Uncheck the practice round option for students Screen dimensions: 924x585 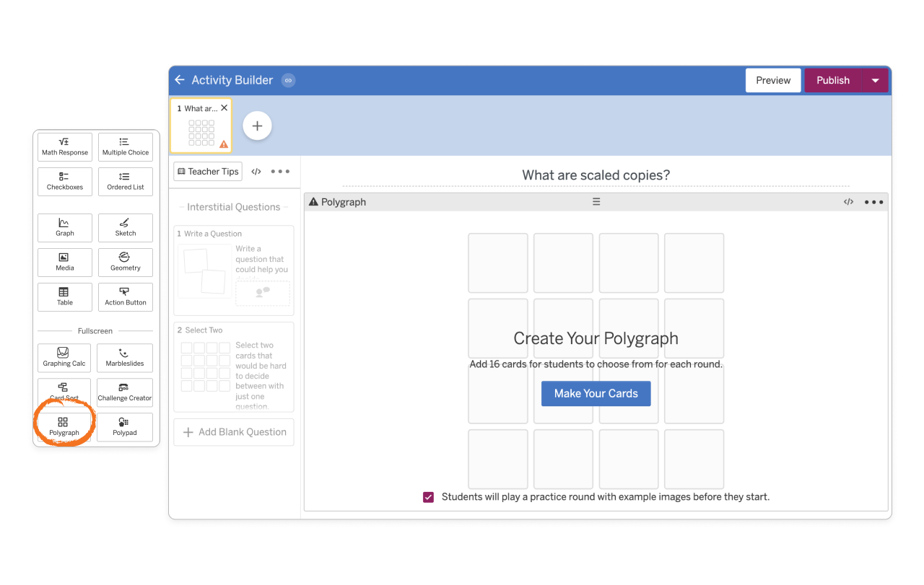tap(428, 497)
